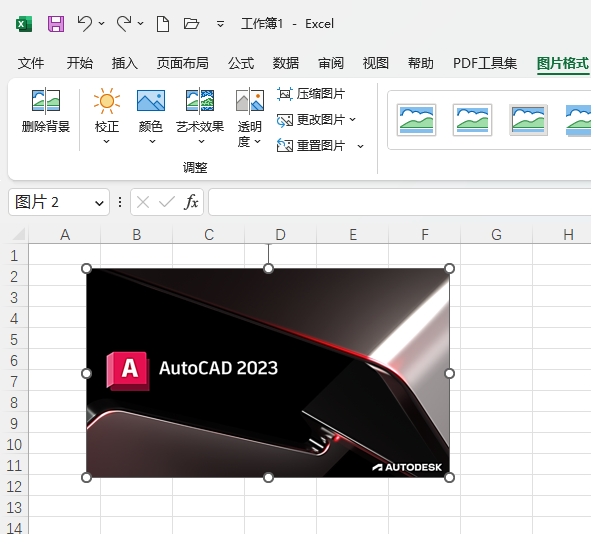Expand the 艺术效果 dropdown arrow
This screenshot has height=534, width=591.
[202, 141]
